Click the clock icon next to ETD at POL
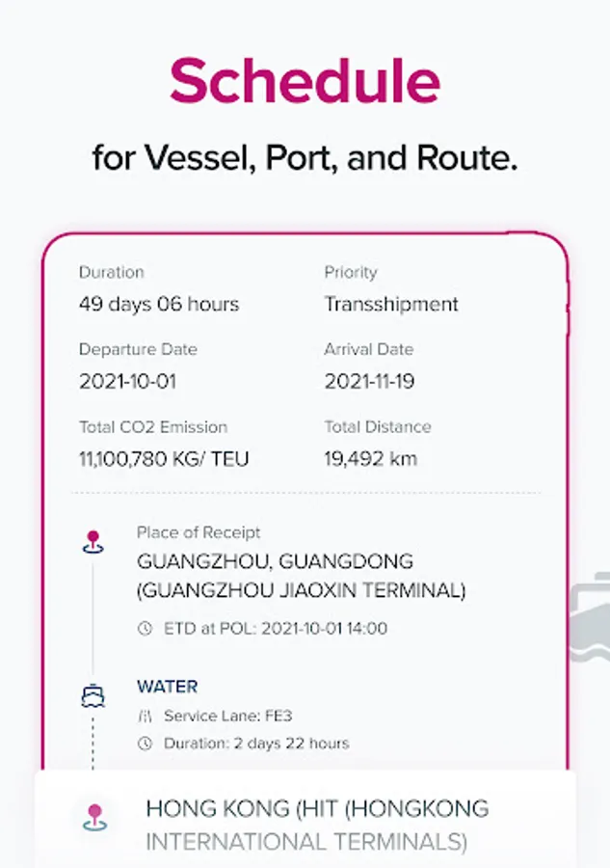The image size is (610, 868). point(146,629)
